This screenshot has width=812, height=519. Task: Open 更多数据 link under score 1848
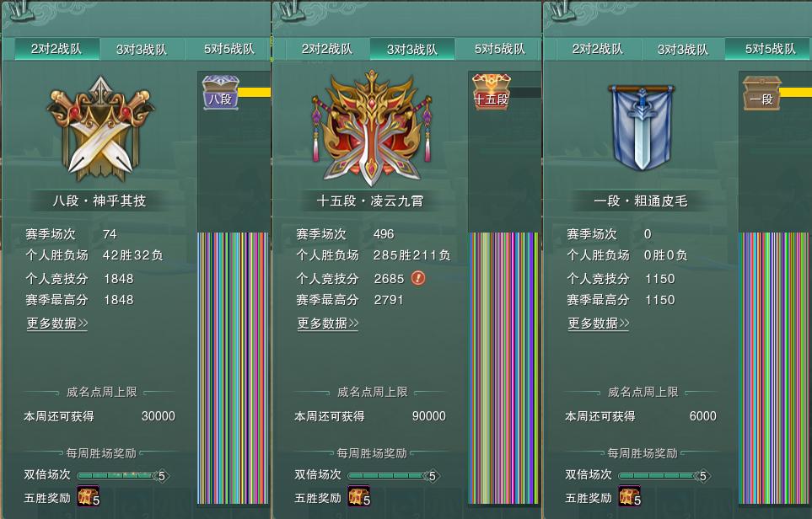57,324
